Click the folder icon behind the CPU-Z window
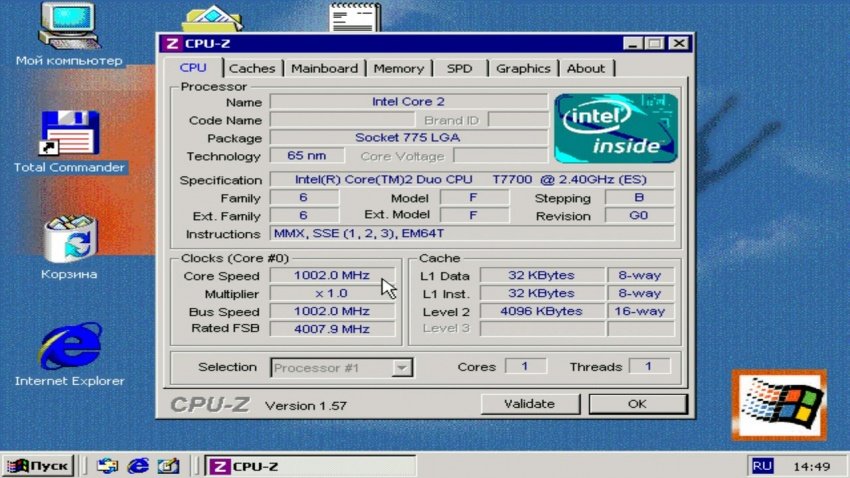This screenshot has height=478, width=850. [212, 18]
